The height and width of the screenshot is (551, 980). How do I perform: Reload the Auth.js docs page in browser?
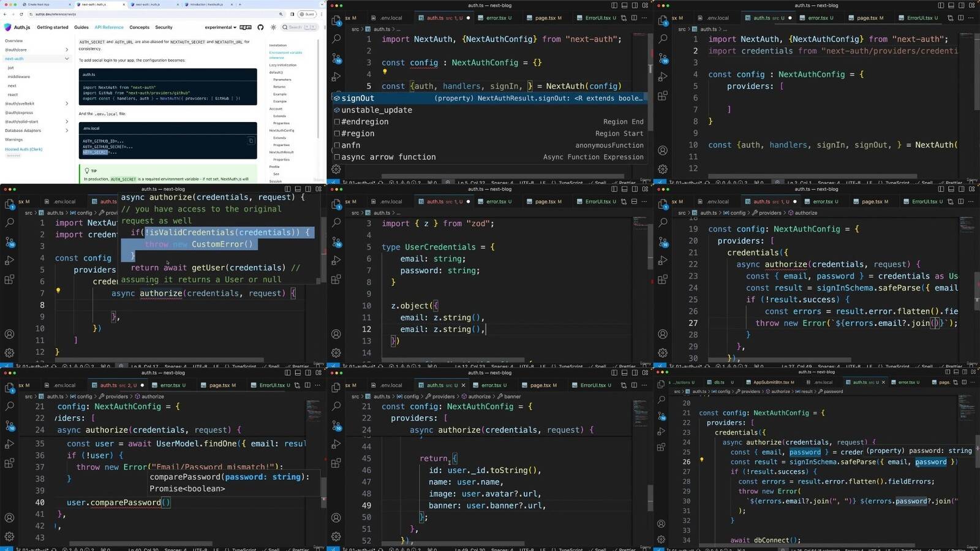pyautogui.click(x=21, y=13)
